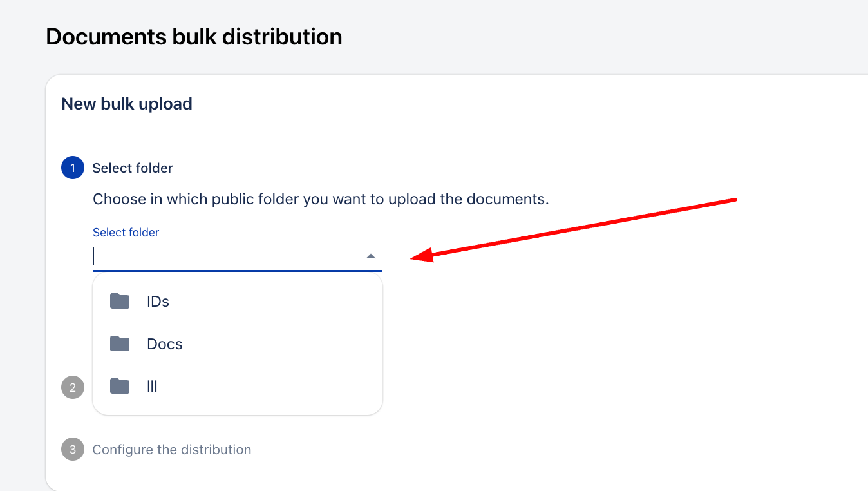Viewport: 868px width, 491px height.
Task: Click the red arrow annotation head
Action: tap(422, 256)
